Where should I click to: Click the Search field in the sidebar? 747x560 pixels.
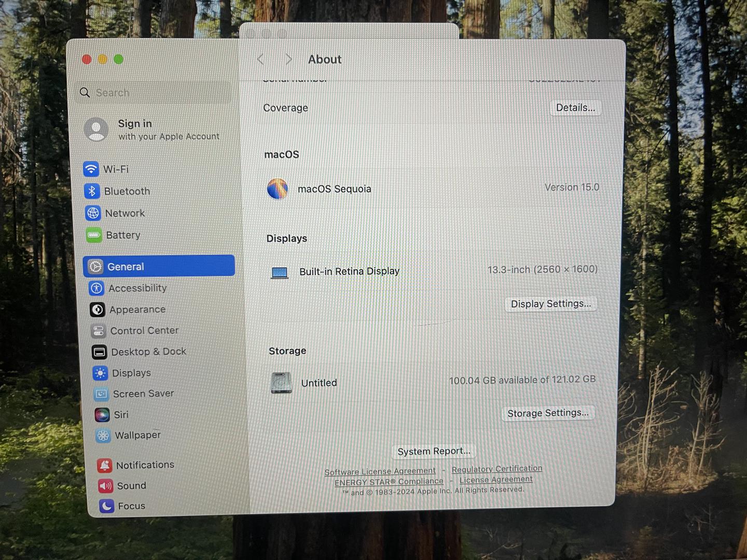(x=153, y=93)
